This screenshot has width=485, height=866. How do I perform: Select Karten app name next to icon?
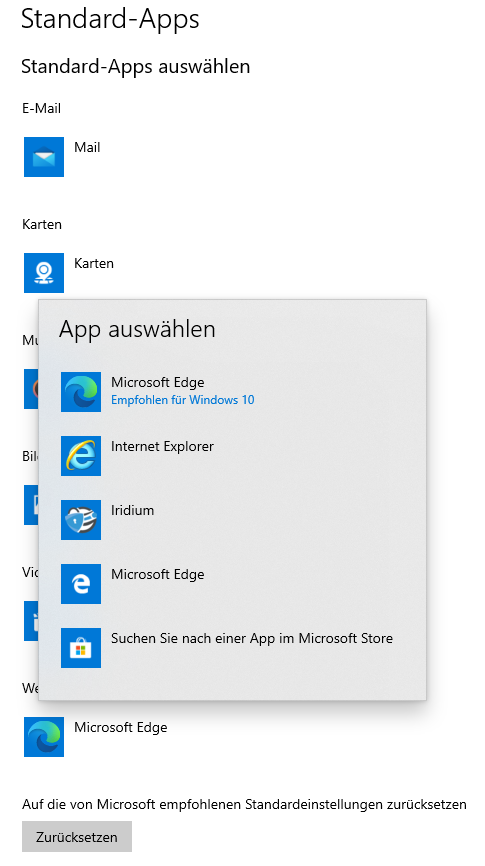94,263
